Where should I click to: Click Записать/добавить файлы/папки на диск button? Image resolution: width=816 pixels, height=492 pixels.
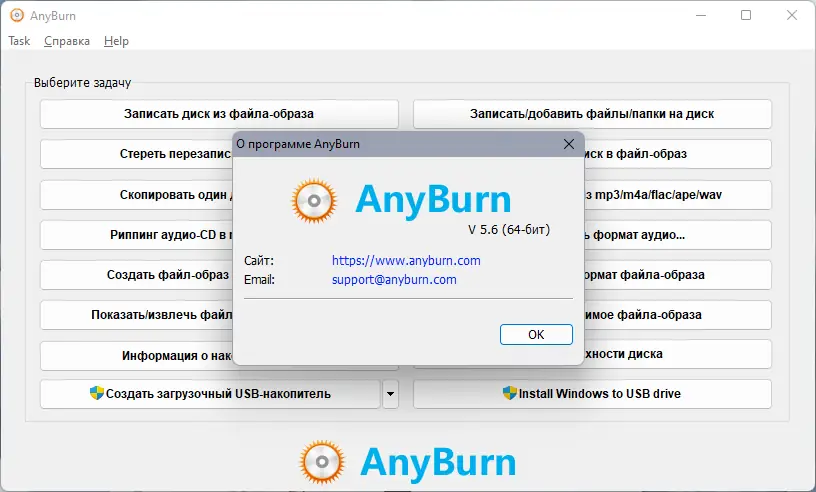pyautogui.click(x=592, y=114)
